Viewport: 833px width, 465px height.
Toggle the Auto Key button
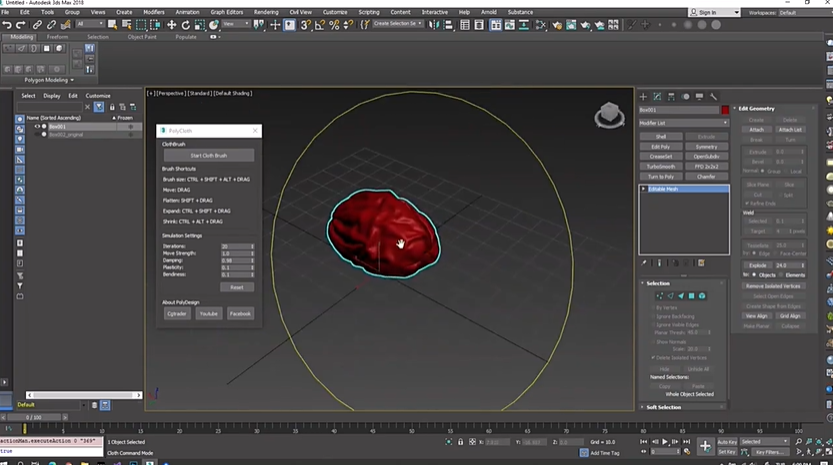coord(727,442)
